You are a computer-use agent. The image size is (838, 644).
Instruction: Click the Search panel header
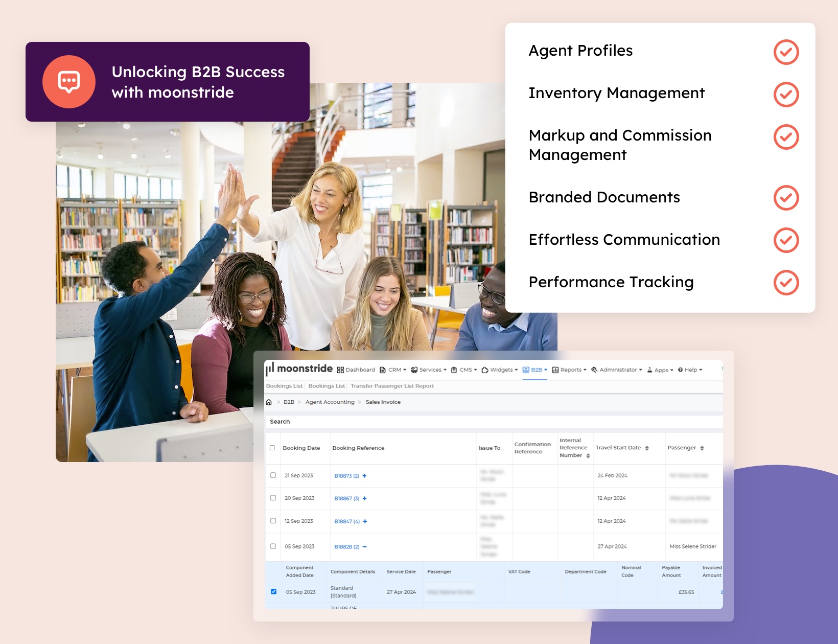tap(494, 422)
